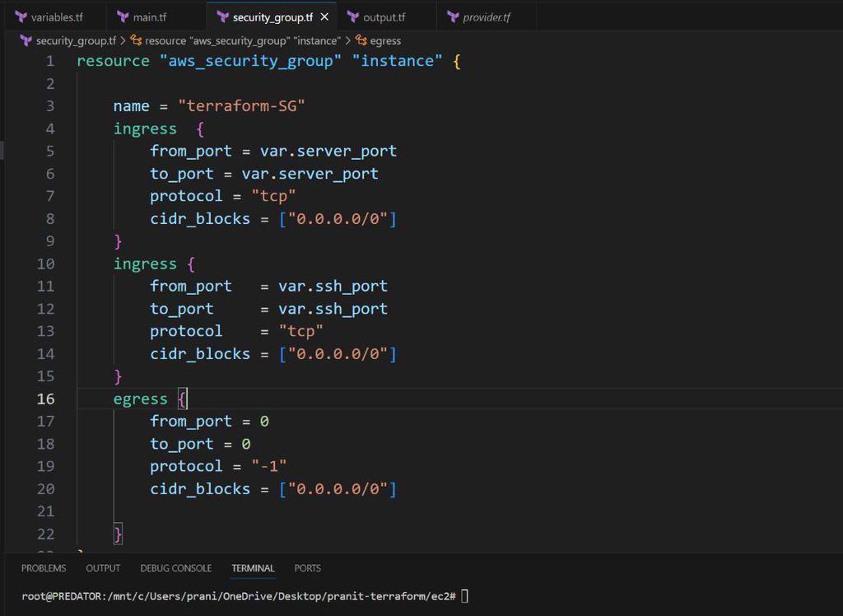Viewport: 843px width, 616px height.
Task: Open the PROBLEMS panel tab
Action: click(44, 568)
